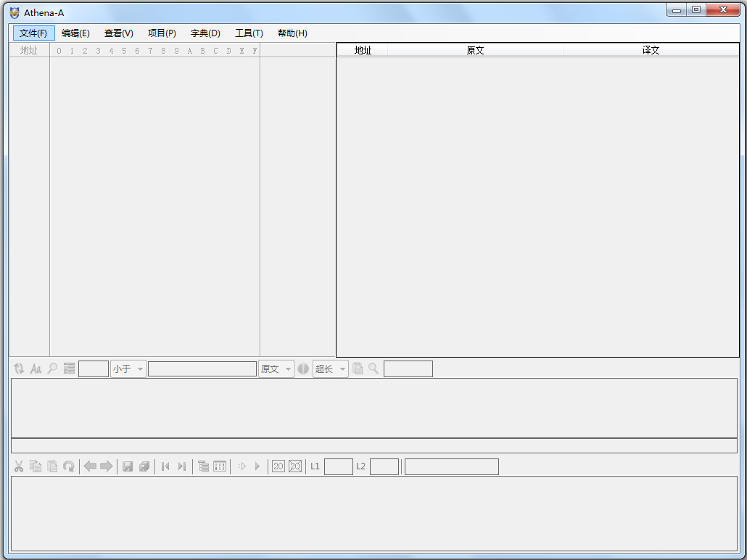Jump to last entry icon
The image size is (747, 560).
pos(181,466)
